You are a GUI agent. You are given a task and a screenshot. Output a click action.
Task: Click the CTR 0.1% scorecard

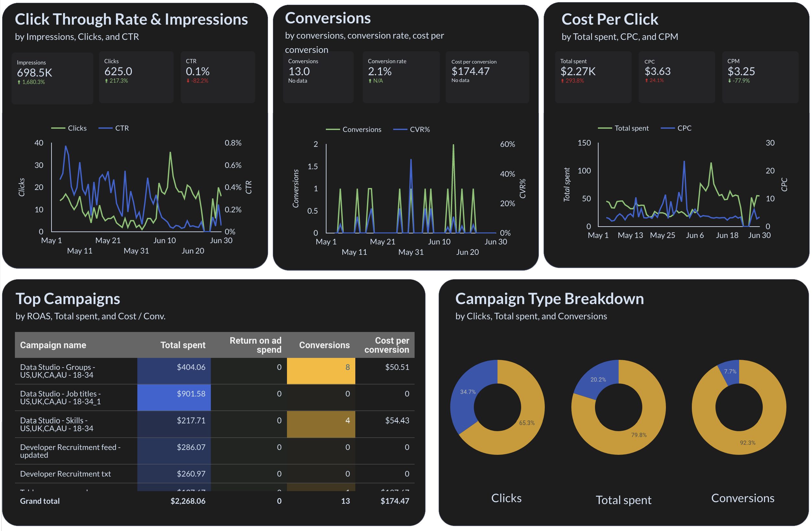(218, 77)
